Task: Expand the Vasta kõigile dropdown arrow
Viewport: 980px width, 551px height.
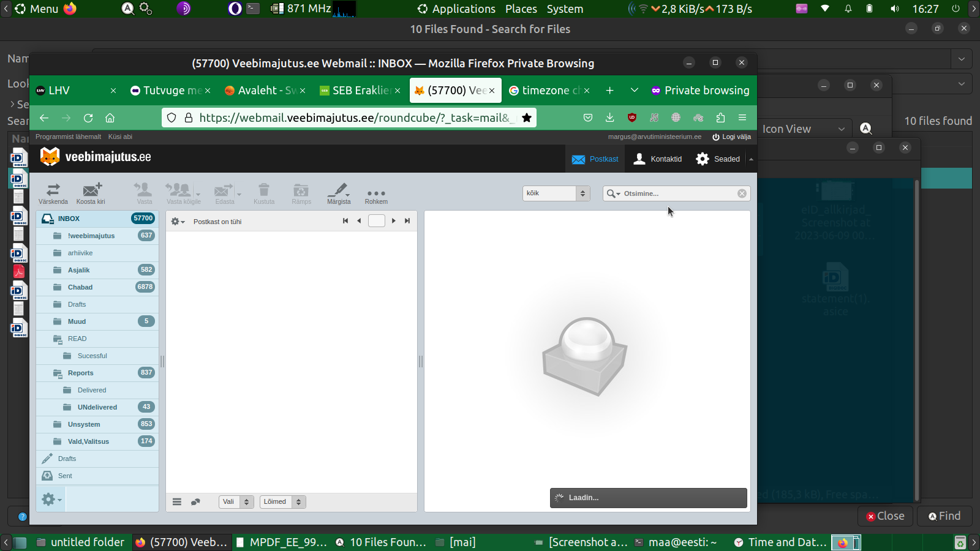Action: [198, 193]
